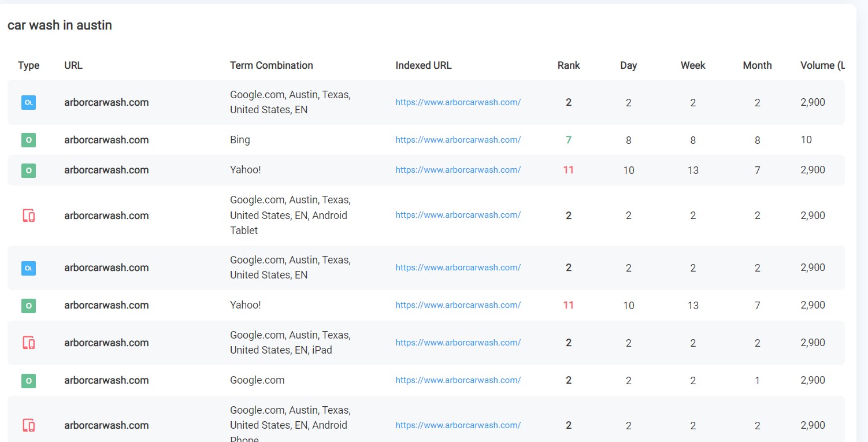868x442 pixels.
Task: Click the Day value 2 in the Android Tablet row
Action: [629, 216]
